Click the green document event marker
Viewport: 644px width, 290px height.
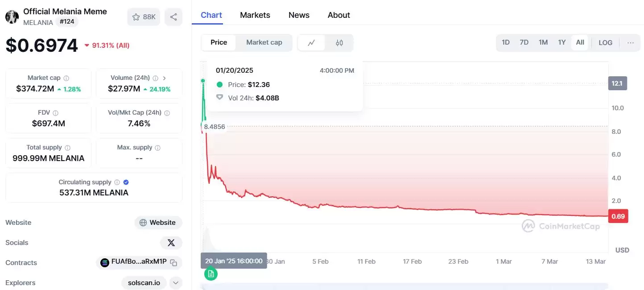click(211, 273)
